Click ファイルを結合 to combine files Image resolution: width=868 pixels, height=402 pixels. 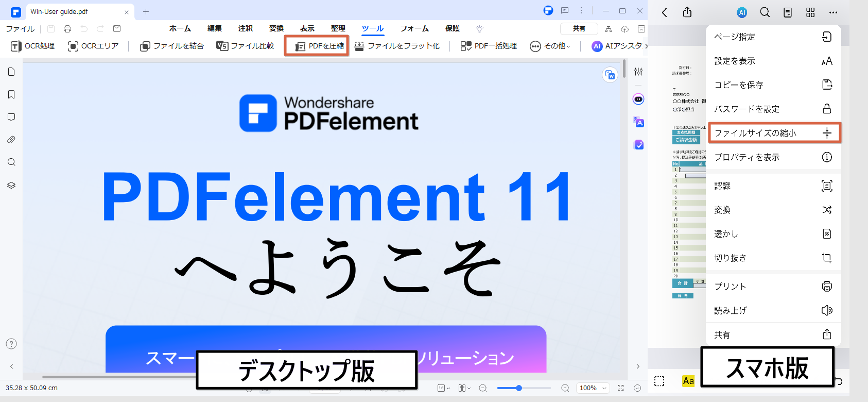[172, 46]
